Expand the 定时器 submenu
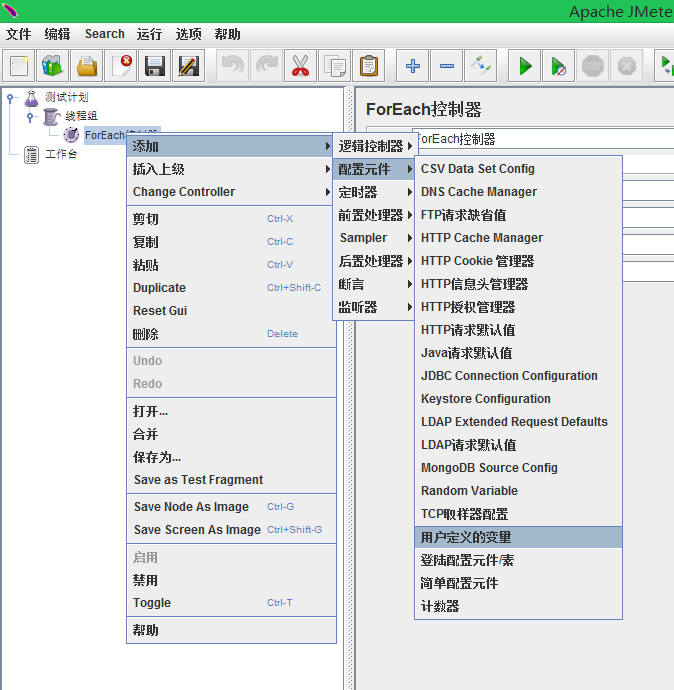This screenshot has width=674, height=690. point(374,192)
